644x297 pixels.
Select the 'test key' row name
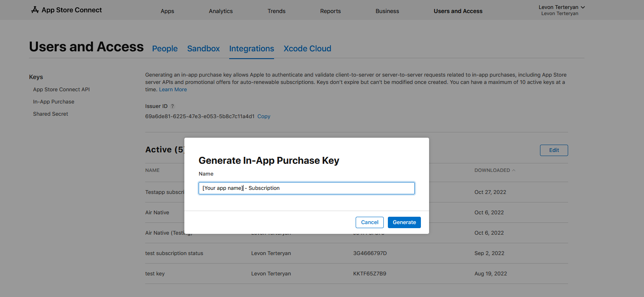click(155, 274)
